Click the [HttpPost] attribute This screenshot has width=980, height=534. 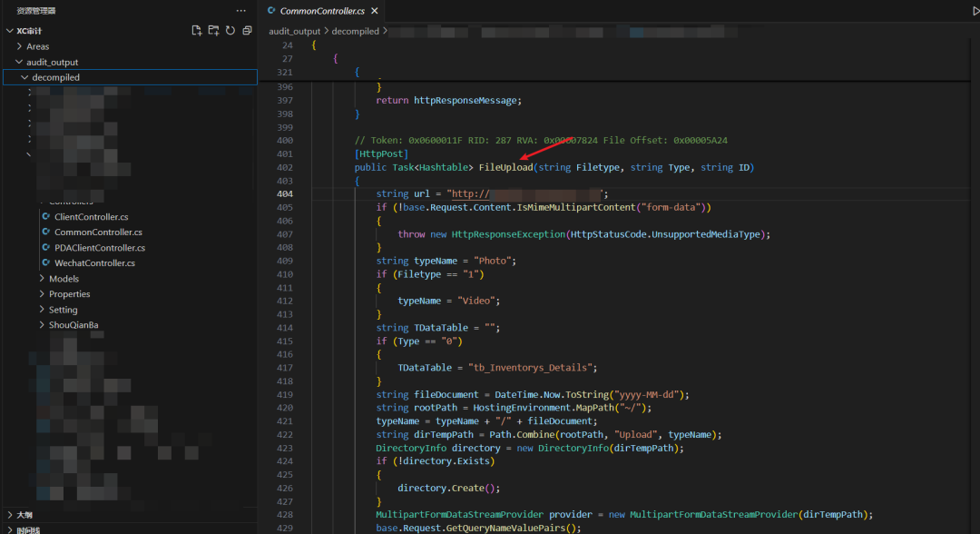(381, 153)
